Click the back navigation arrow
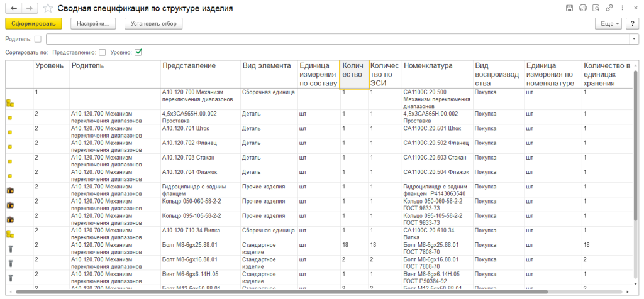Image resolution: width=644 pixels, height=299 pixels. [12, 8]
